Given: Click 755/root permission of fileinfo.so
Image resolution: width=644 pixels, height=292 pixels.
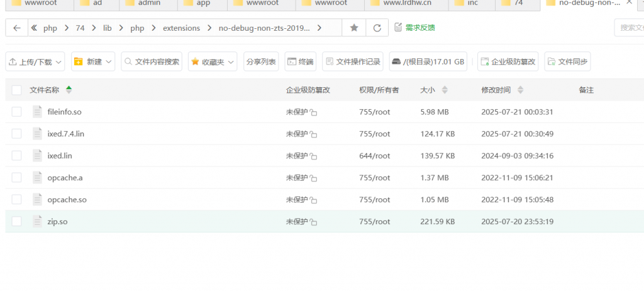Looking at the screenshot, I should point(375,112).
